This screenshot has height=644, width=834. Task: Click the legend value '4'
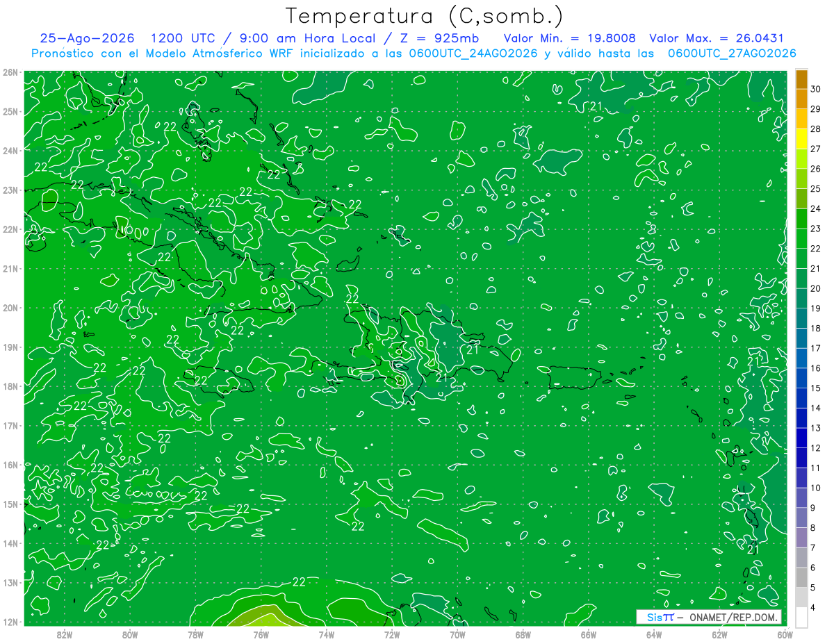(x=813, y=607)
